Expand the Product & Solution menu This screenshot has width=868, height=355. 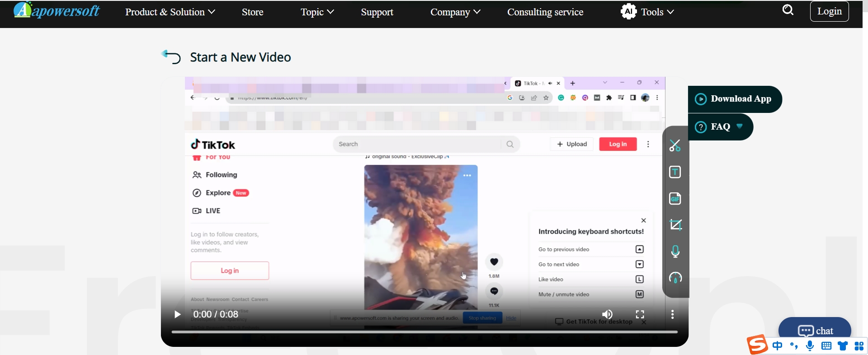point(170,12)
